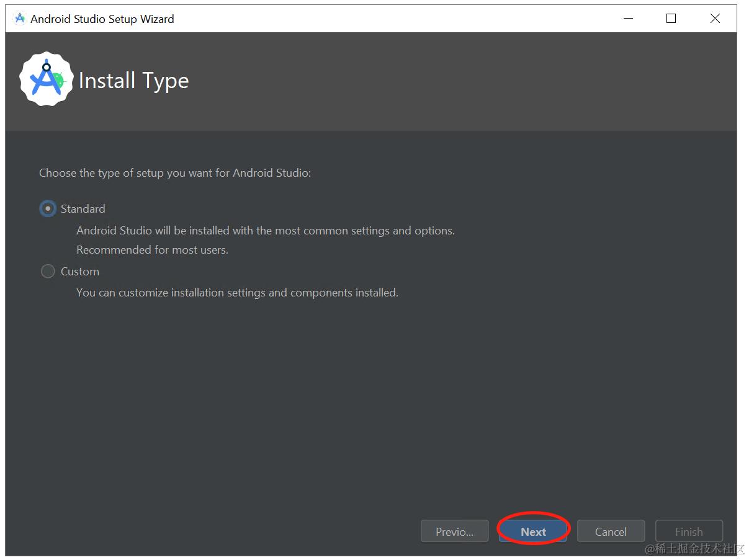Minimize the Setup Wizard window
This screenshot has height=560, width=749.
[x=628, y=19]
